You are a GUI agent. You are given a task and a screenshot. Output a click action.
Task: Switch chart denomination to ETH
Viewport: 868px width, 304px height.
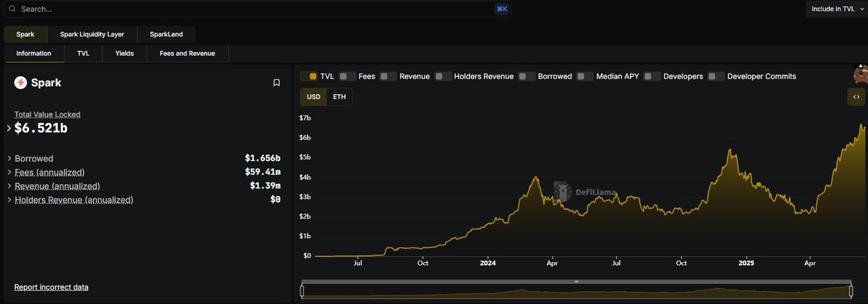339,97
